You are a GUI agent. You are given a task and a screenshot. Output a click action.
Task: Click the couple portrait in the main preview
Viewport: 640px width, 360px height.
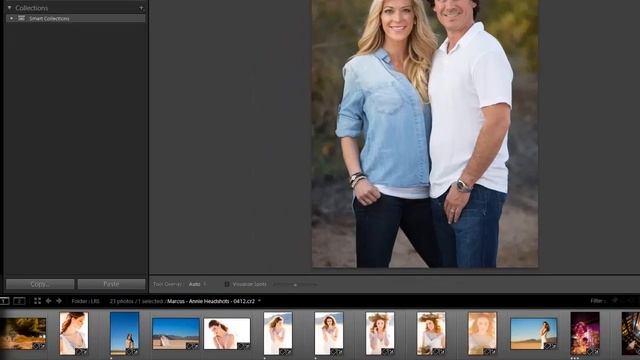[425, 133]
